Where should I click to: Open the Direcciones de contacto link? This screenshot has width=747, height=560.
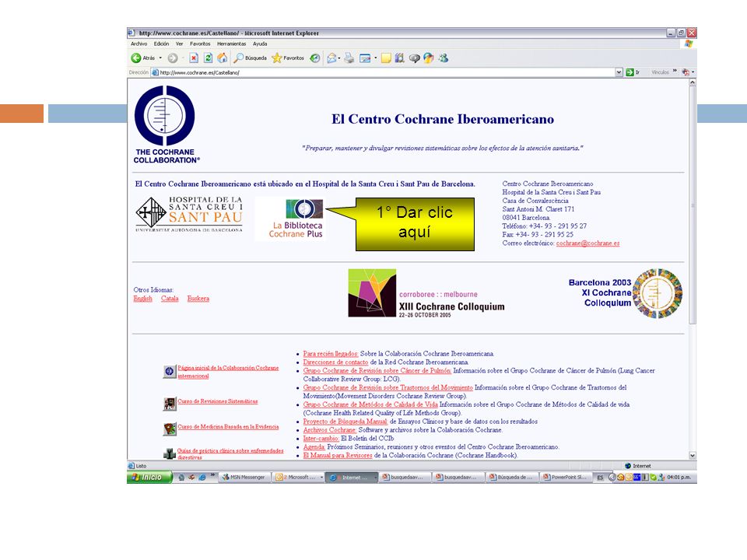tap(336, 362)
